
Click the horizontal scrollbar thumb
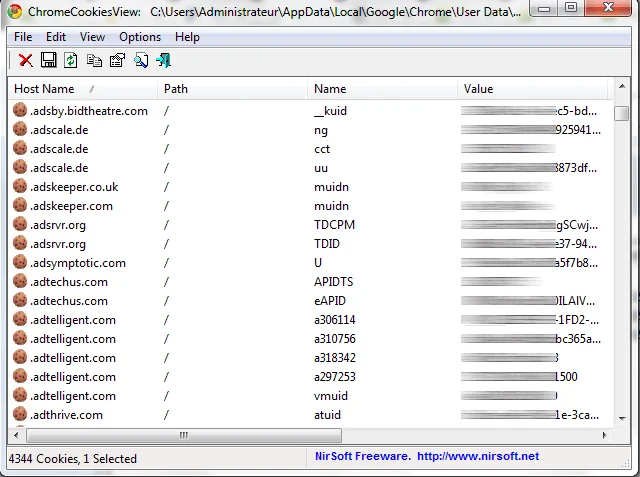184,435
